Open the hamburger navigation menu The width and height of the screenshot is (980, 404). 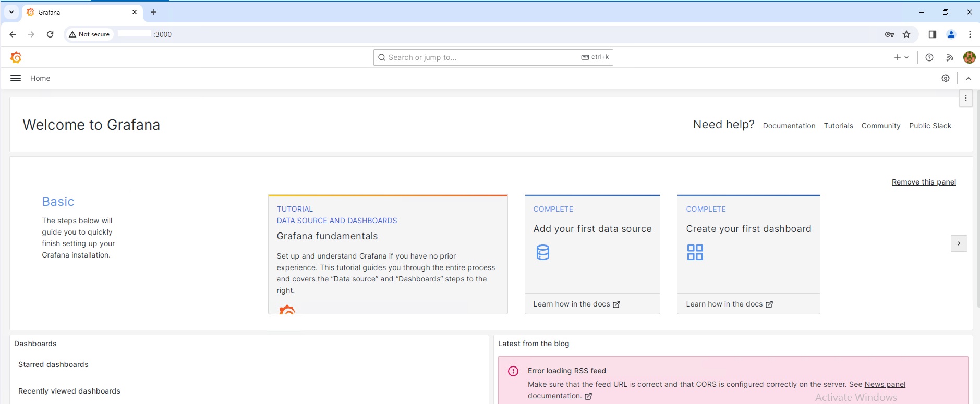tap(16, 78)
